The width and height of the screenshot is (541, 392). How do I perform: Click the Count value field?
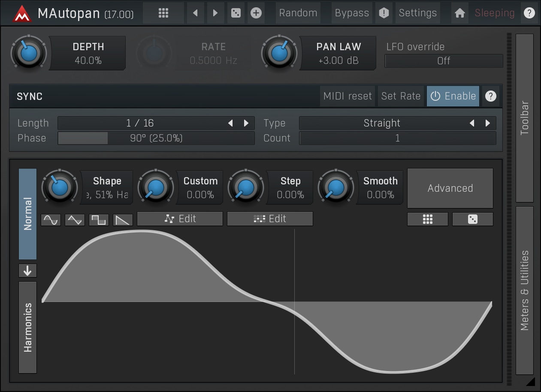(x=397, y=138)
